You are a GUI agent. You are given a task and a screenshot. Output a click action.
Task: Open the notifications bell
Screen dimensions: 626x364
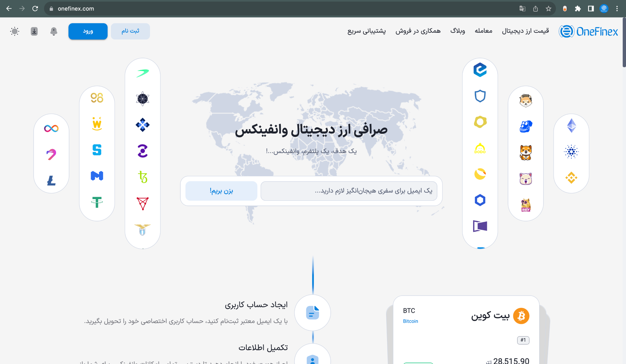pyautogui.click(x=54, y=31)
